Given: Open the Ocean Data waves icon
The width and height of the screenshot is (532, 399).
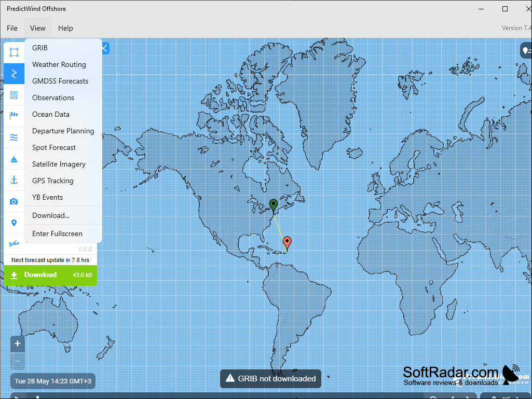Looking at the screenshot, I should point(14,137).
